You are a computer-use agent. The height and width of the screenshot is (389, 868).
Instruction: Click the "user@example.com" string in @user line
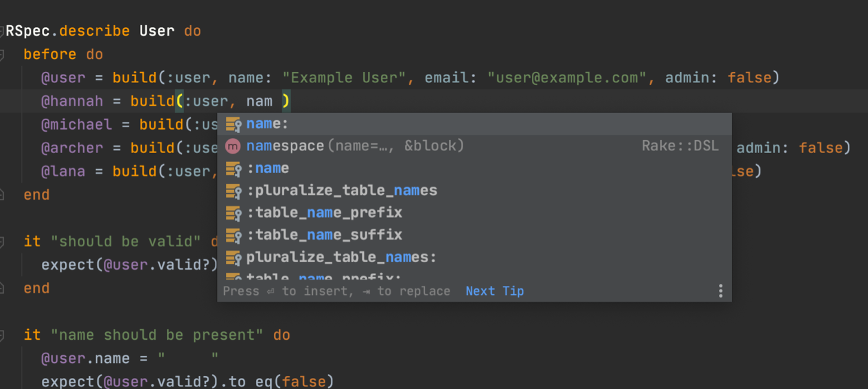tap(567, 78)
